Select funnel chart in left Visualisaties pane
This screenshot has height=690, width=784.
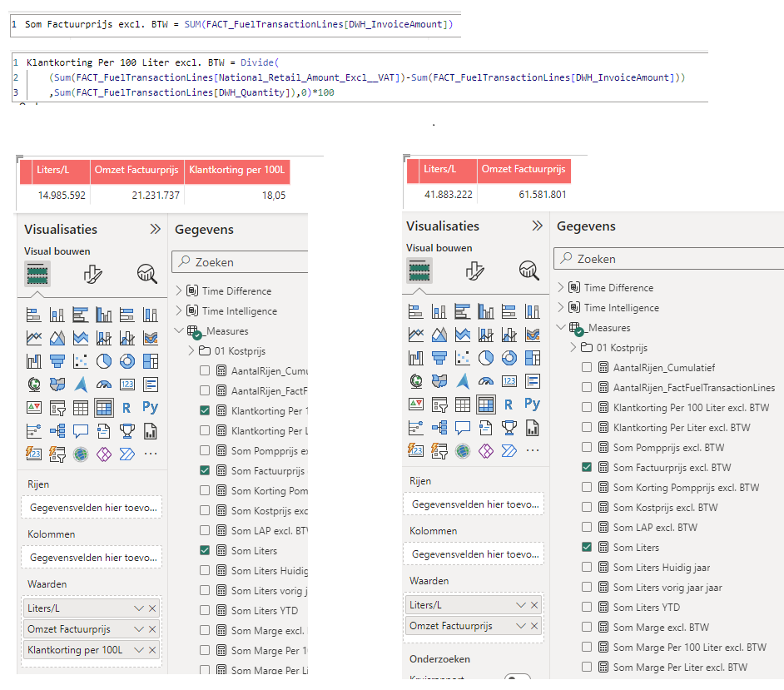(x=57, y=361)
